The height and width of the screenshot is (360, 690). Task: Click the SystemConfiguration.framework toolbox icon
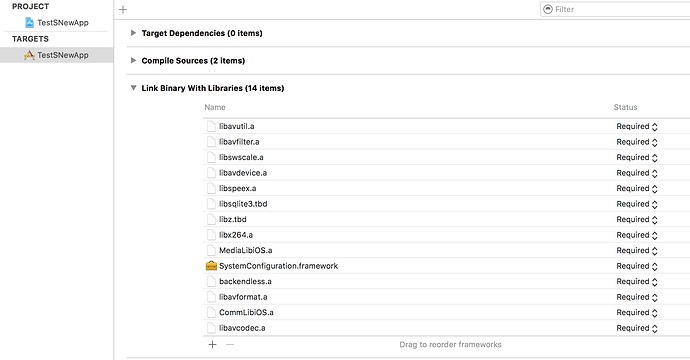click(x=212, y=266)
